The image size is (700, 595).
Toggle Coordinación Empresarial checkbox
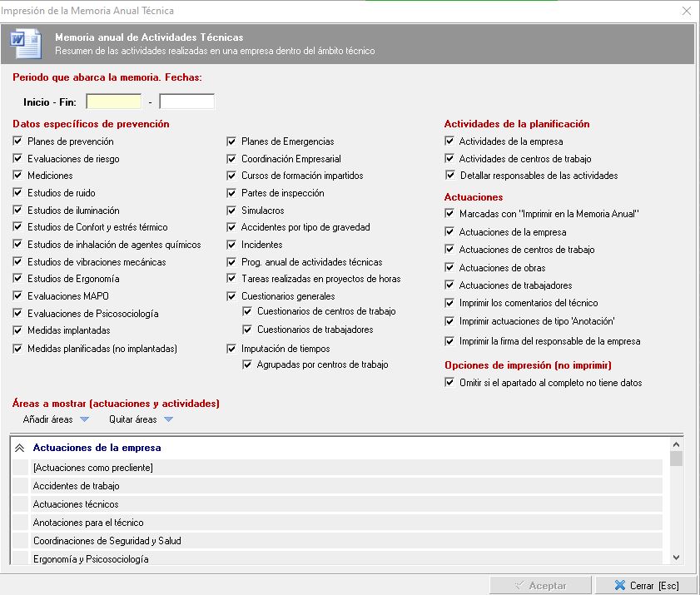232,159
